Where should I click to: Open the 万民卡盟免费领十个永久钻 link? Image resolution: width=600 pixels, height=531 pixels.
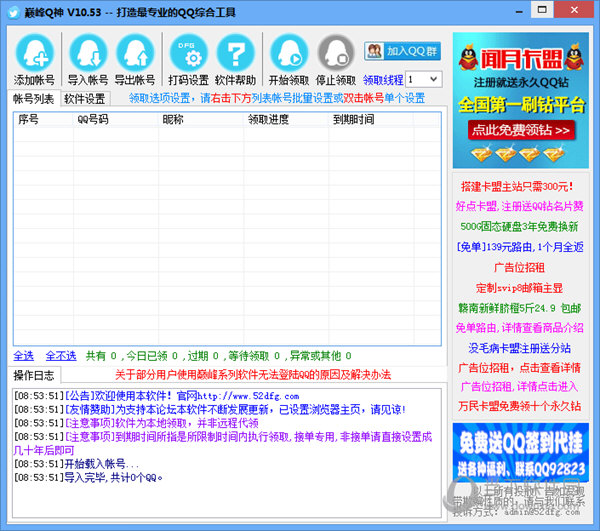519,406
